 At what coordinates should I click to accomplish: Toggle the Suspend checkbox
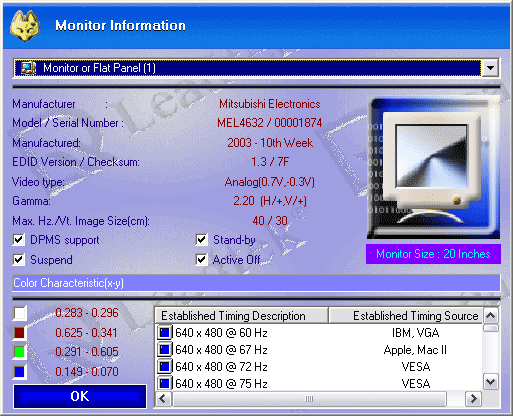[x=19, y=260]
